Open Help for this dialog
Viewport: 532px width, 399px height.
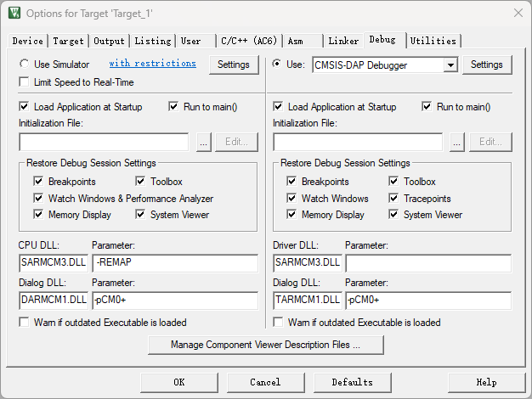coord(487,382)
